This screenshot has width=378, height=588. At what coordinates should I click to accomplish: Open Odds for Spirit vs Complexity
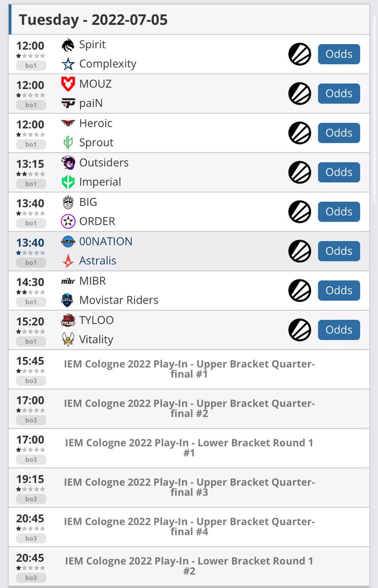(339, 54)
